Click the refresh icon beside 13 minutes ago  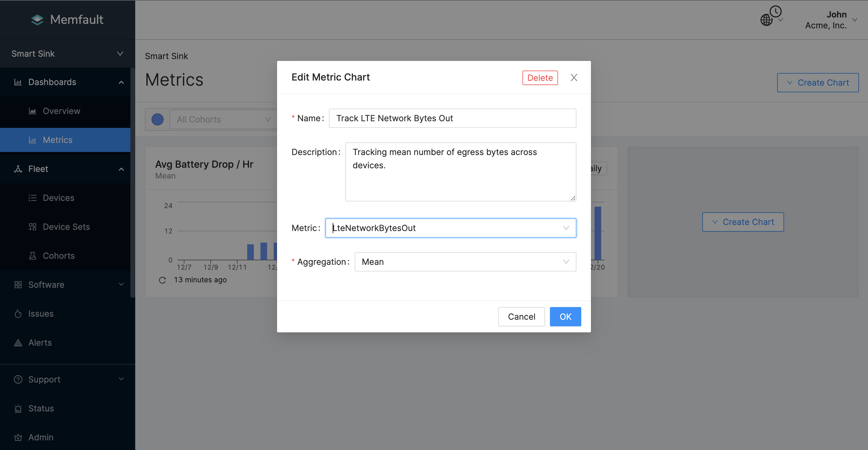click(162, 280)
